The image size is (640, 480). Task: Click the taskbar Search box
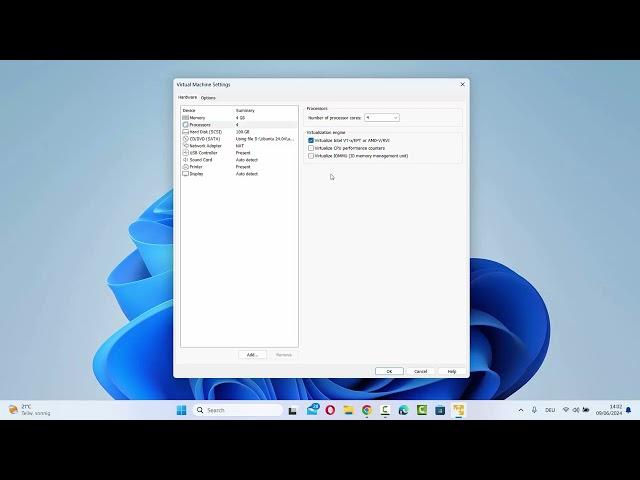pos(238,410)
